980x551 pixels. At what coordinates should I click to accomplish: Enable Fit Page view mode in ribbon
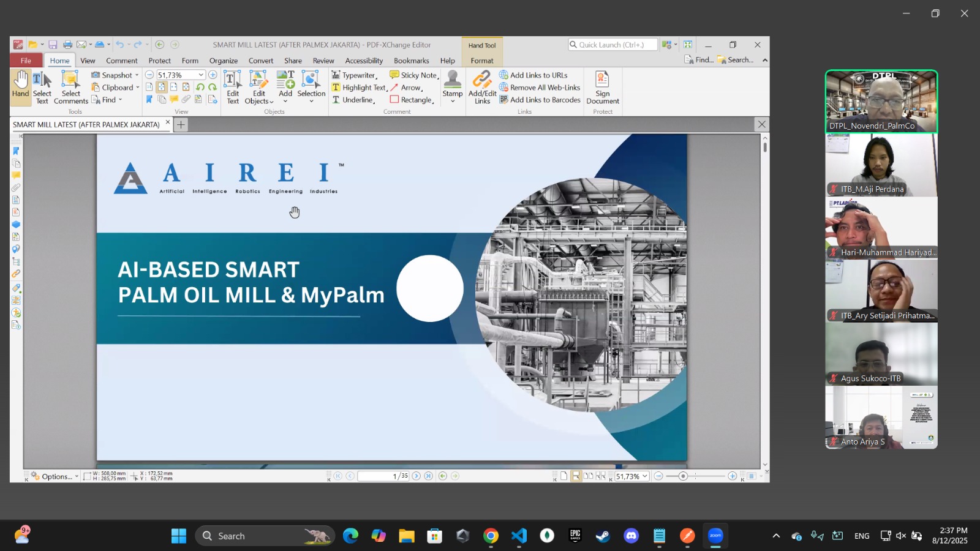(161, 87)
